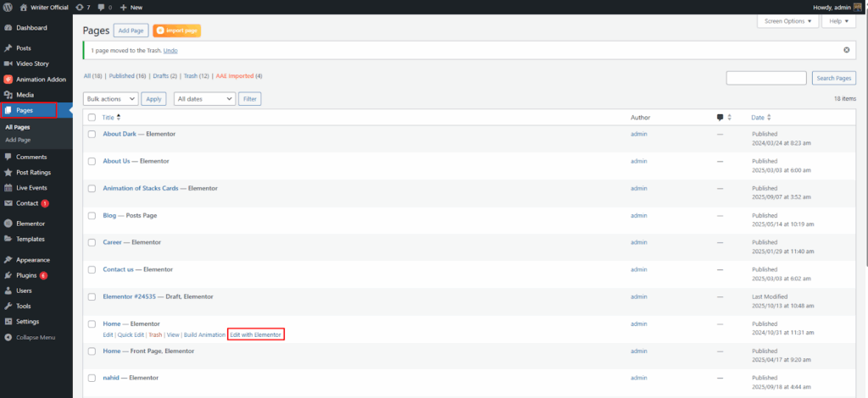Viewport: 868px width, 398px height.
Task: Filter pages by Drafts tab
Action: (x=165, y=76)
